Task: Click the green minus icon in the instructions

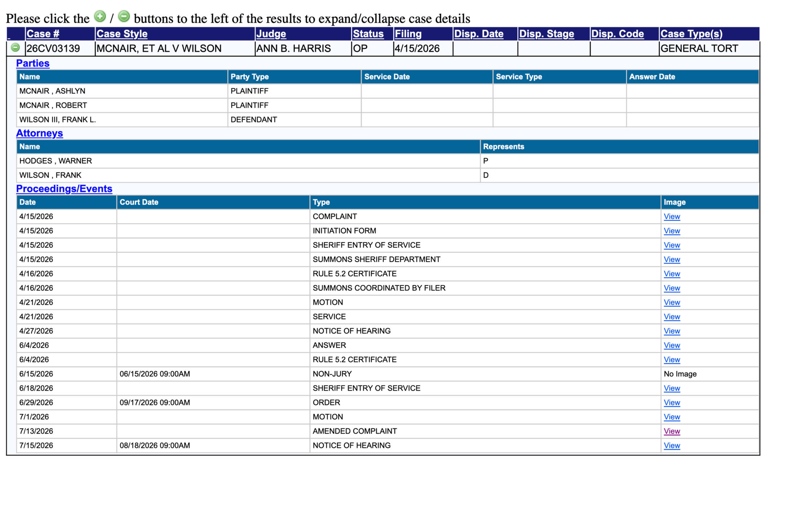Action: point(124,16)
